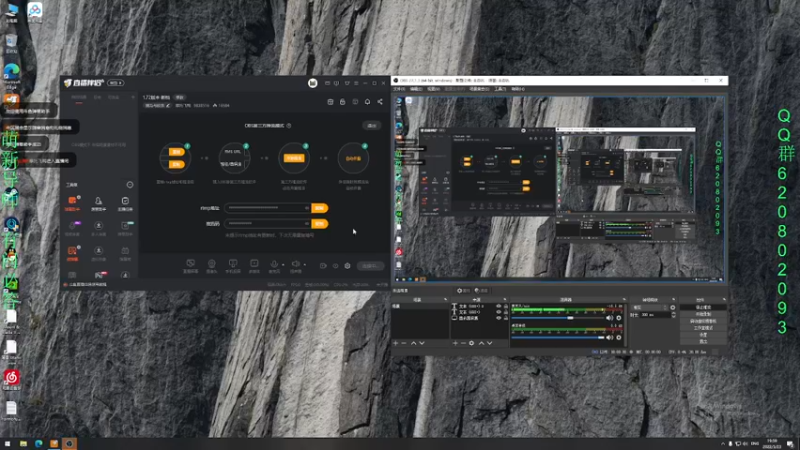Image resolution: width=800 pixels, height=450 pixels.
Task: Click the notification bell icon in live companion
Action: coord(367,102)
